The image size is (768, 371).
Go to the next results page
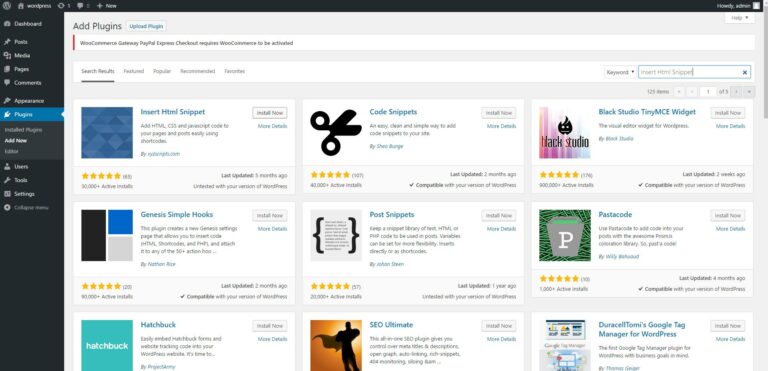736,92
